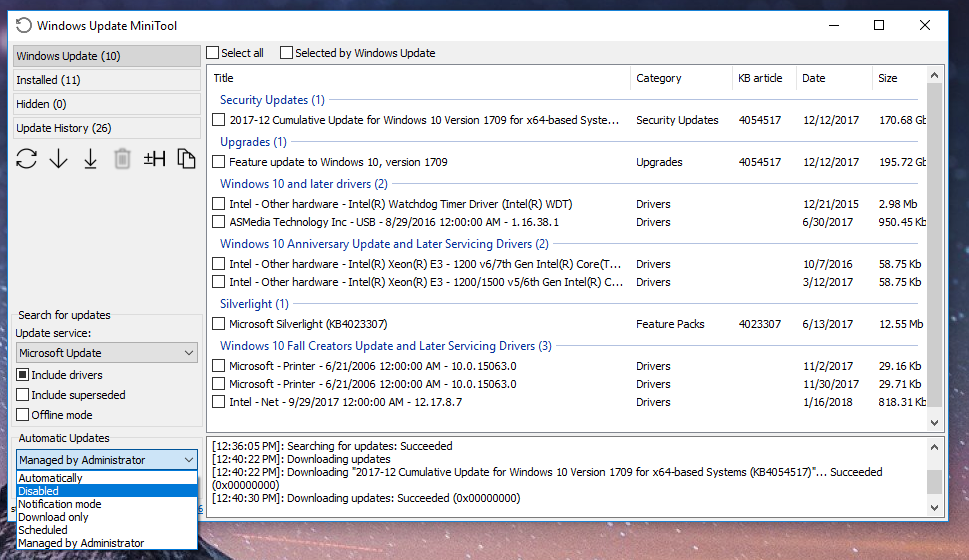Maximize the Windows Update MiniTool window
Screen dimensions: 969x560
click(879, 25)
